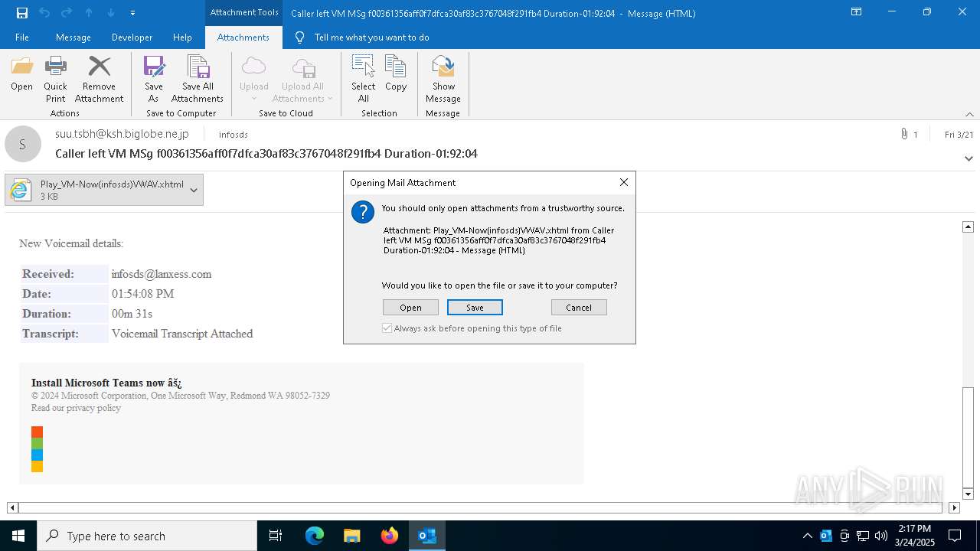Image resolution: width=980 pixels, height=551 pixels.
Task: Open Customize Quick Access Toolbar dropdown
Action: coord(133,12)
